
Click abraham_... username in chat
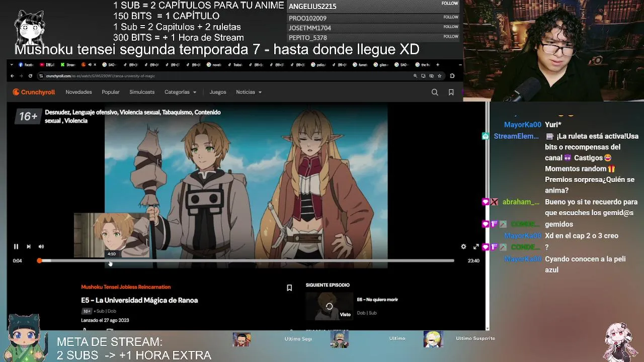tap(521, 202)
